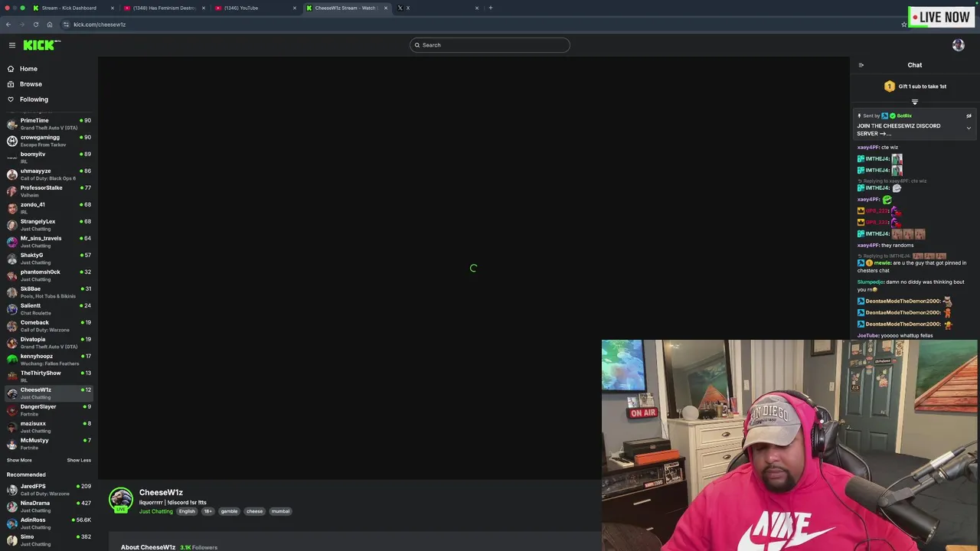Close the CheeseW1z Stream browser tab

click(386, 8)
